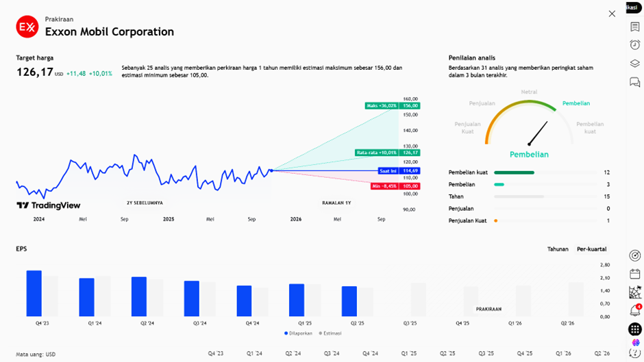Switch EPS view to Tahunan

coord(557,249)
